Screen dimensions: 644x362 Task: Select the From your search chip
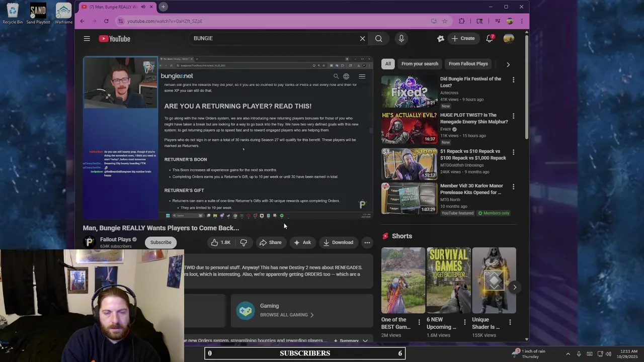pyautogui.click(x=420, y=64)
